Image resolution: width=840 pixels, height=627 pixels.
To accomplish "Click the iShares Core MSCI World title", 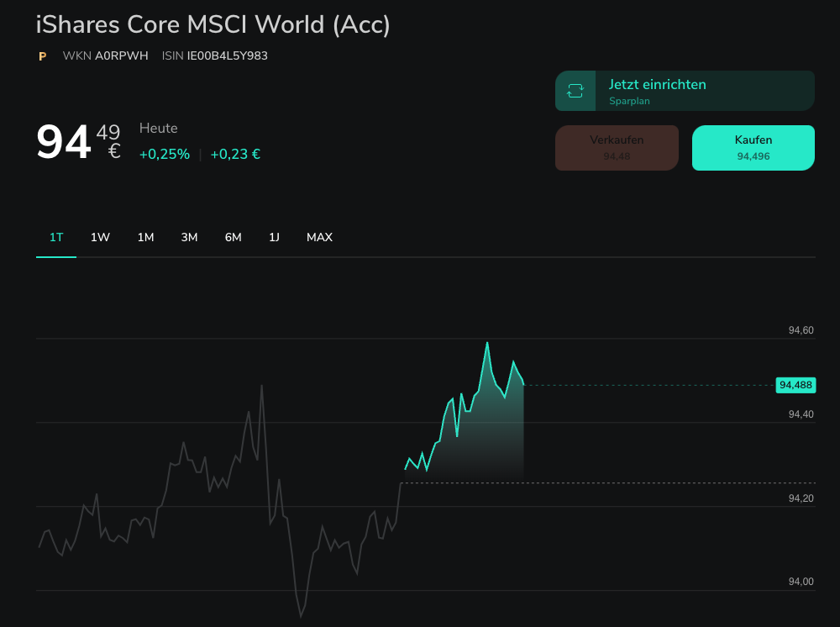I will [x=213, y=24].
